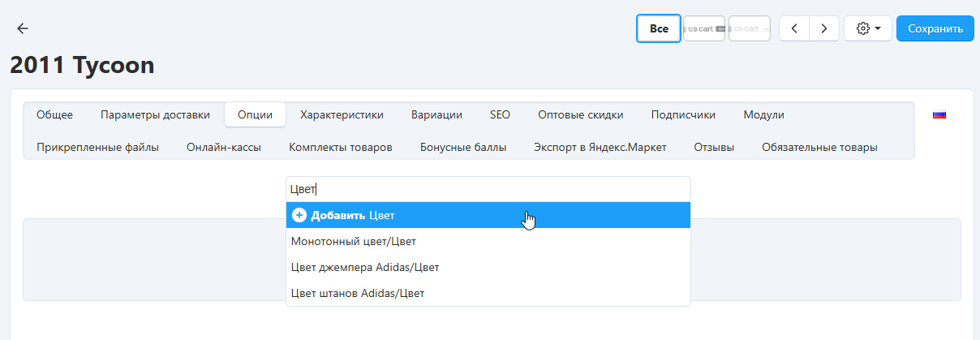Select the 'Все' storefronts button
The height and width of the screenshot is (340, 980).
click(x=659, y=28)
